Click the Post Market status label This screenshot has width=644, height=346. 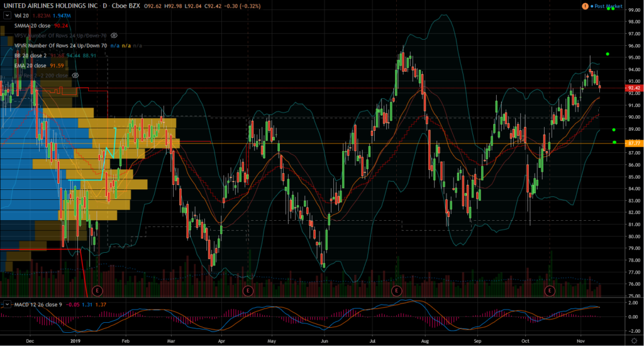[x=608, y=6]
